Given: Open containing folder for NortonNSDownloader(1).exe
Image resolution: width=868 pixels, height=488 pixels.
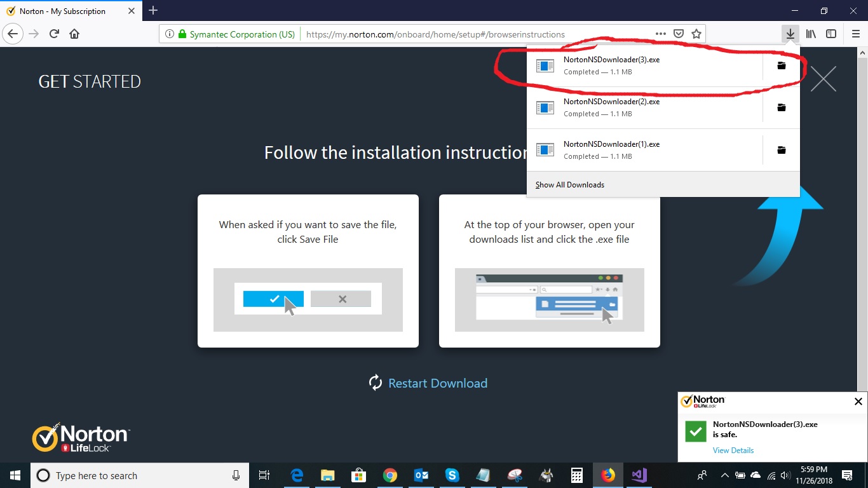Looking at the screenshot, I should [781, 150].
